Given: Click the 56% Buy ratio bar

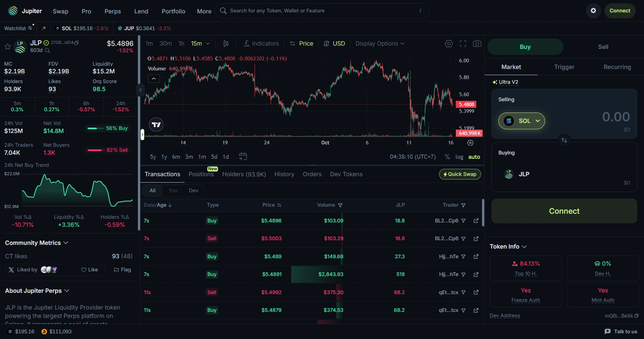Looking at the screenshot, I should pos(107,129).
